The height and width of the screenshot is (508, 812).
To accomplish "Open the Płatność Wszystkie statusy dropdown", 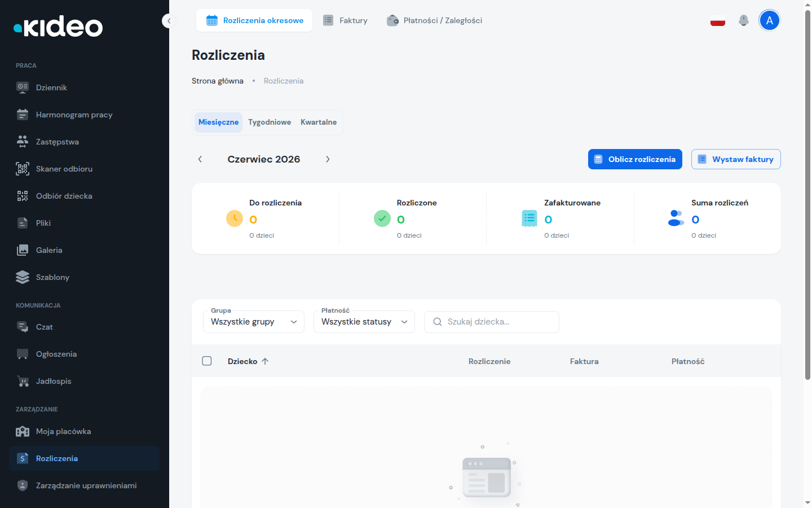I will tap(364, 322).
